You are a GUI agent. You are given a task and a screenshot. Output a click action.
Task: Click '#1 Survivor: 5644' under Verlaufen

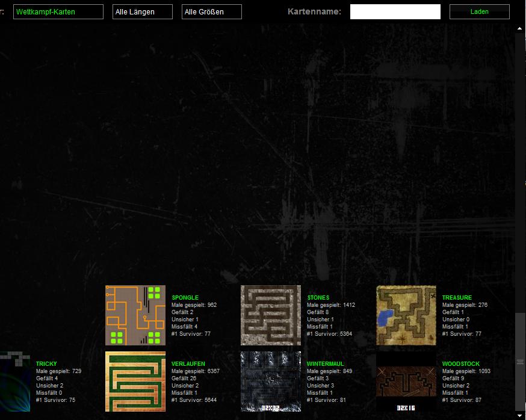click(194, 400)
